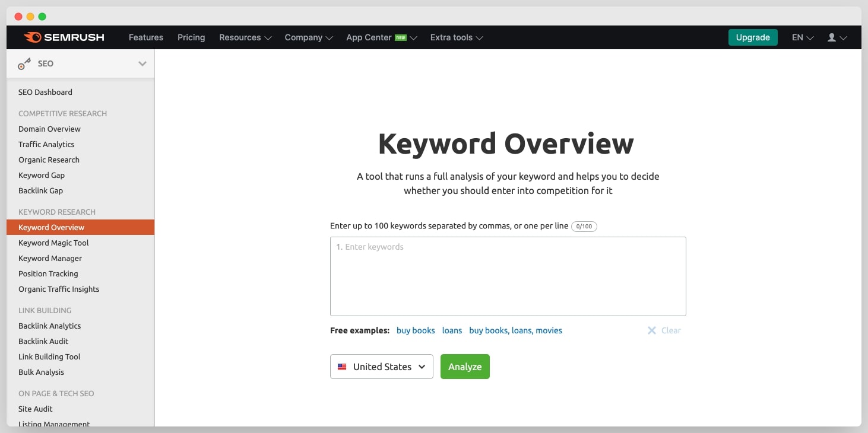
Task: Open the Features page
Action: [146, 37]
